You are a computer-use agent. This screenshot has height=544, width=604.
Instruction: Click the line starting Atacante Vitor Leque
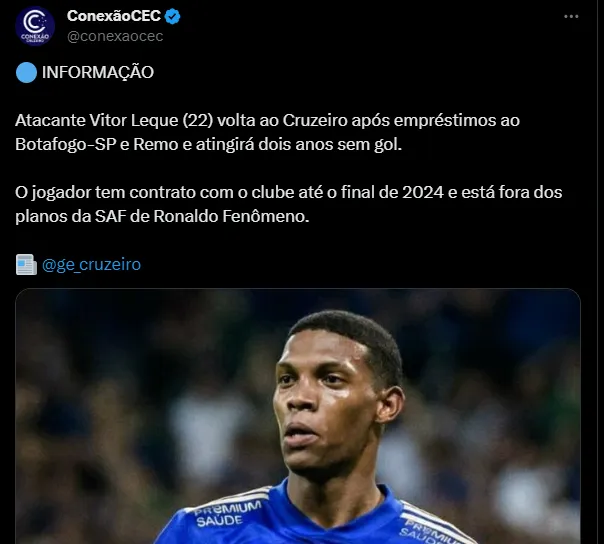[x=267, y=121]
